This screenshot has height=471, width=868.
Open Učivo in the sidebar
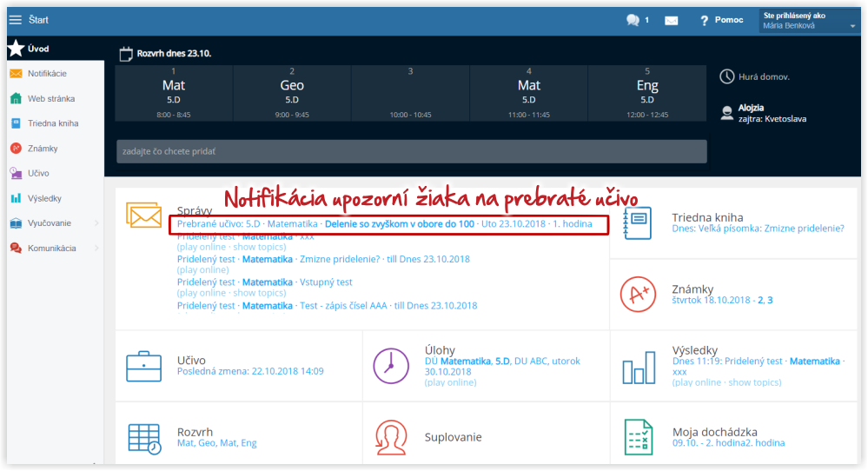point(38,173)
